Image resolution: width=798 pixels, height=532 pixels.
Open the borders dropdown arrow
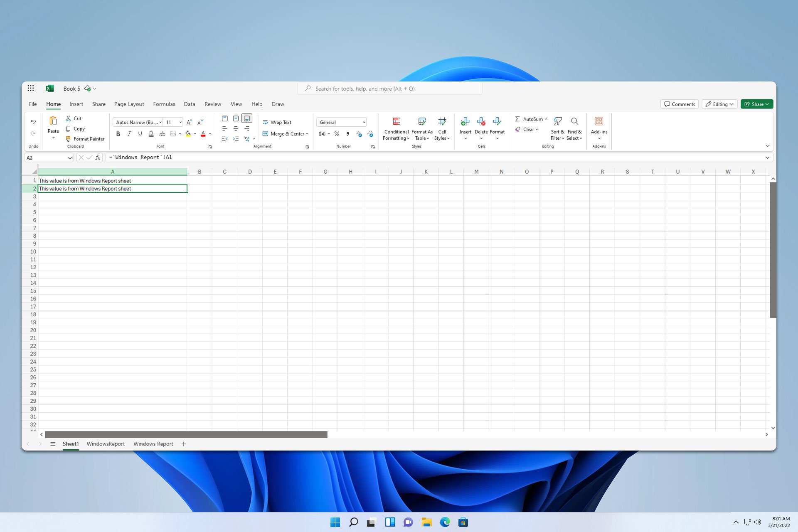(x=180, y=134)
